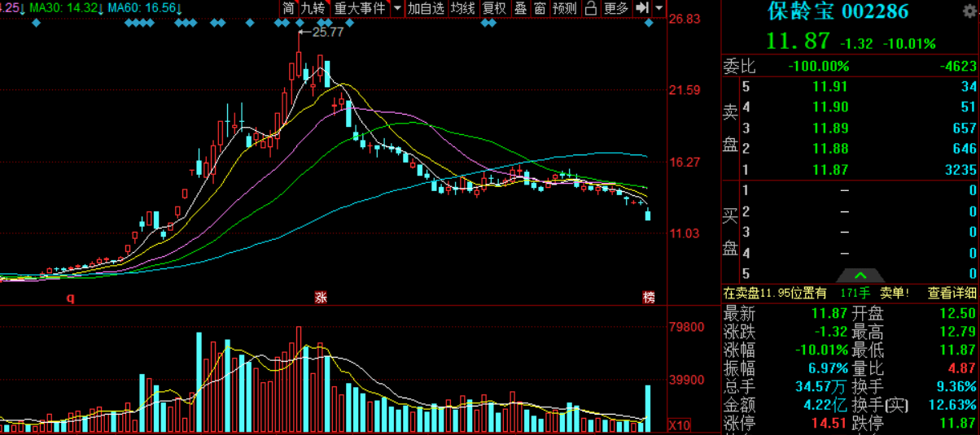Click the 榜 marker at chart bottom right

point(649,298)
